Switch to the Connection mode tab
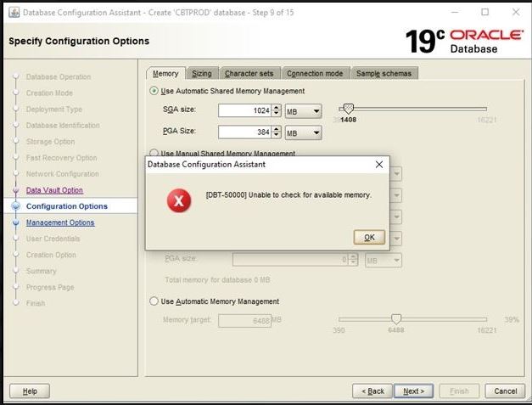 pos(314,74)
